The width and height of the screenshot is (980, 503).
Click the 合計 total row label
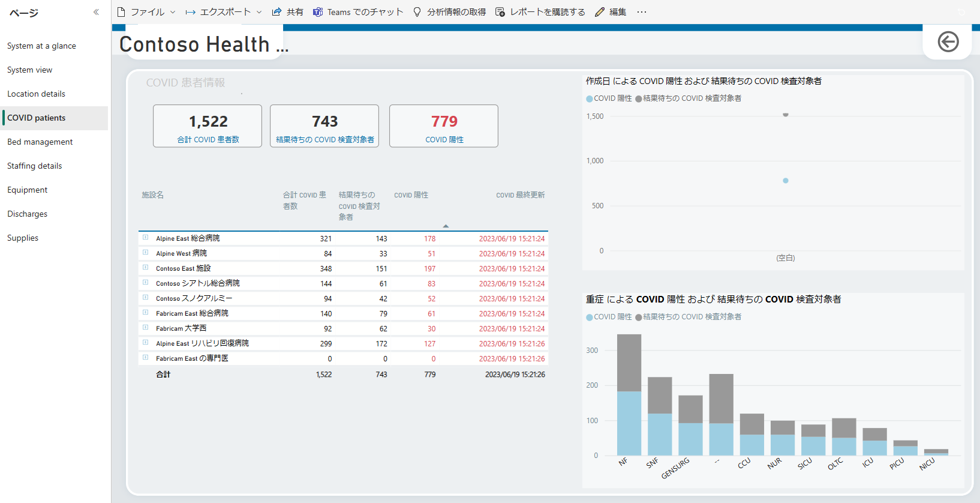pyautogui.click(x=163, y=374)
